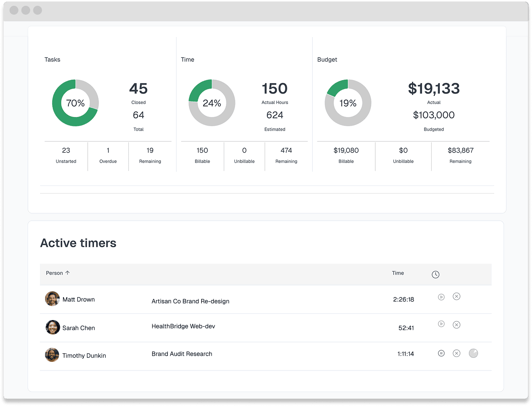Resume Matt Drown's timer with play icon
This screenshot has width=532, height=406.
click(441, 297)
